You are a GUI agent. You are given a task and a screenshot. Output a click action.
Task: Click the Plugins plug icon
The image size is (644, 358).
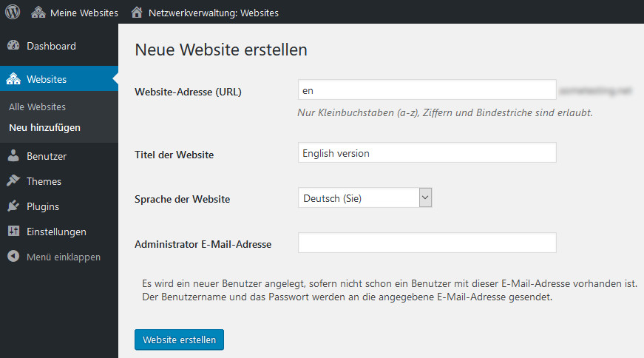click(x=13, y=206)
